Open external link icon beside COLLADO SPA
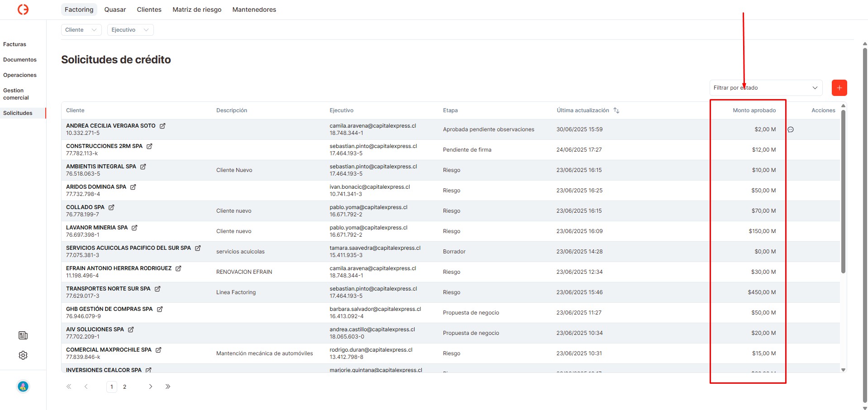The width and height of the screenshot is (868, 410). pos(111,207)
